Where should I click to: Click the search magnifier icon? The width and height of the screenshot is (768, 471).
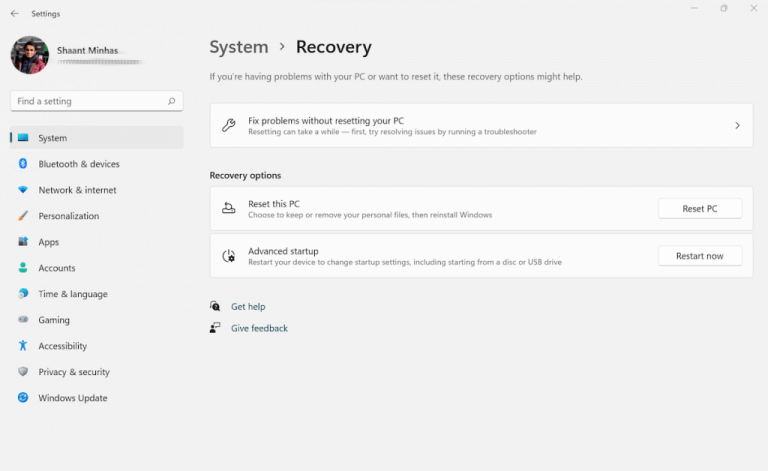tap(172, 101)
